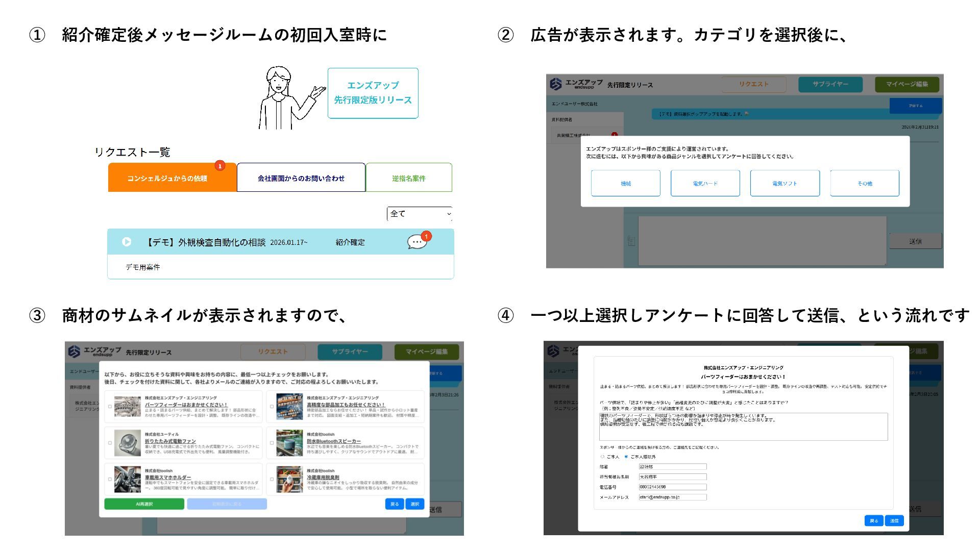Image resolution: width=980 pixels, height=551 pixels.
Task: Click the car phone holder thumbnail
Action: (127, 479)
